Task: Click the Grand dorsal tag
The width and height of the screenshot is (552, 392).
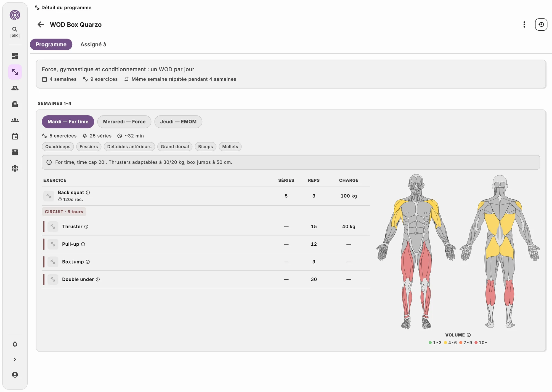Action: (175, 147)
